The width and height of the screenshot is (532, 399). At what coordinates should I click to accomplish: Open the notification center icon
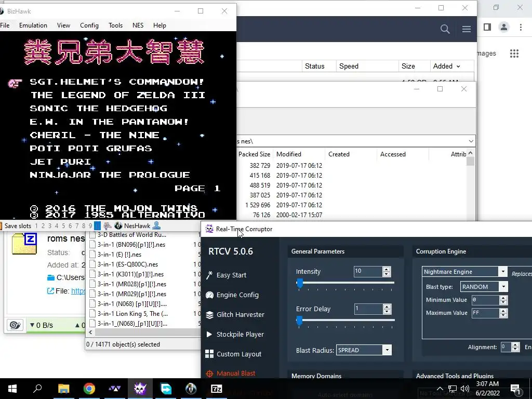[515, 389]
